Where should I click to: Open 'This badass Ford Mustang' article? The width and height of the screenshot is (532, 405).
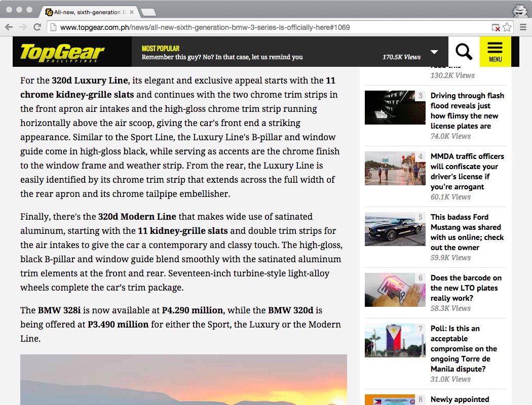click(467, 232)
